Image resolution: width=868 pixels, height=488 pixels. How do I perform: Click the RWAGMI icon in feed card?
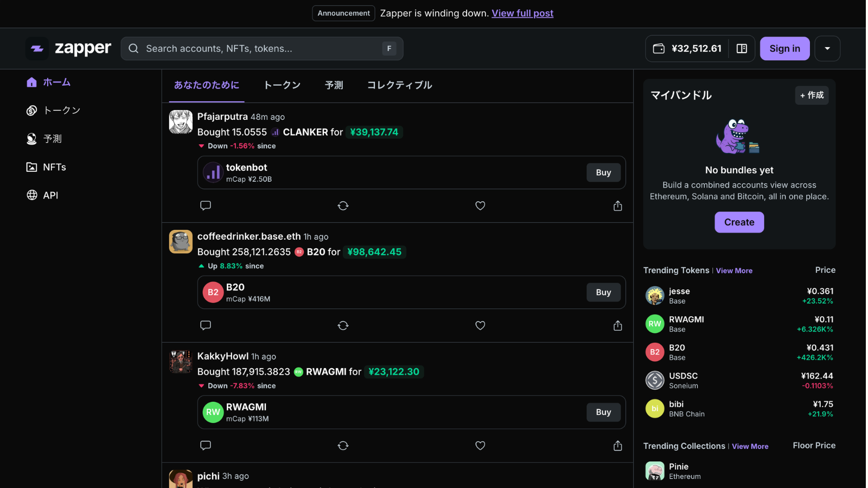213,412
